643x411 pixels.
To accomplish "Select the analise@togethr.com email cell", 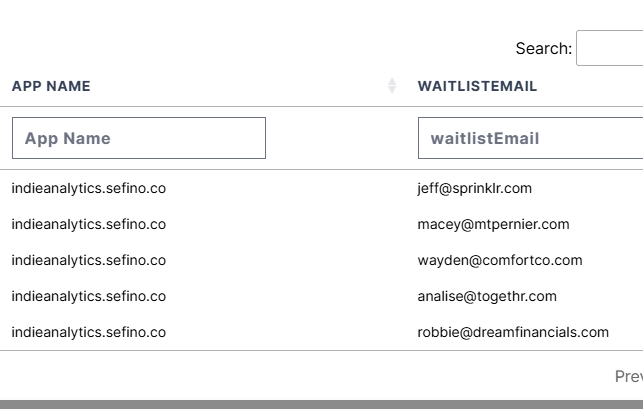I will [487, 296].
